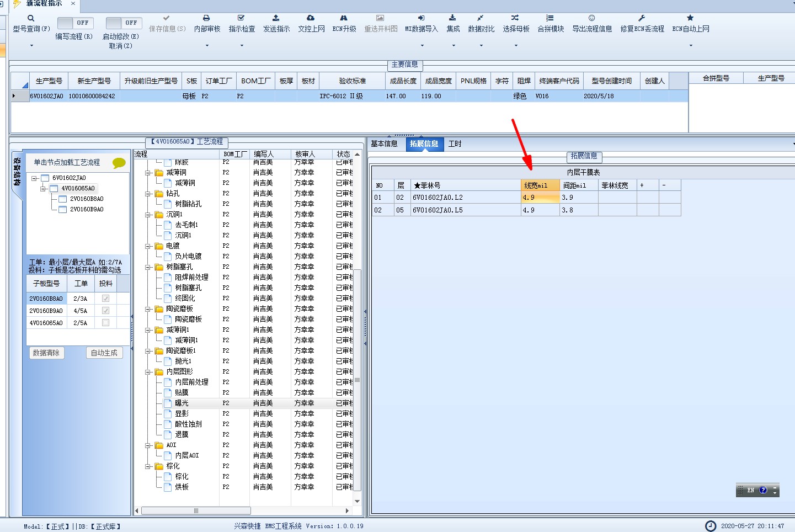
Task: Switch to the 基本信息 tab
Action: [384, 143]
